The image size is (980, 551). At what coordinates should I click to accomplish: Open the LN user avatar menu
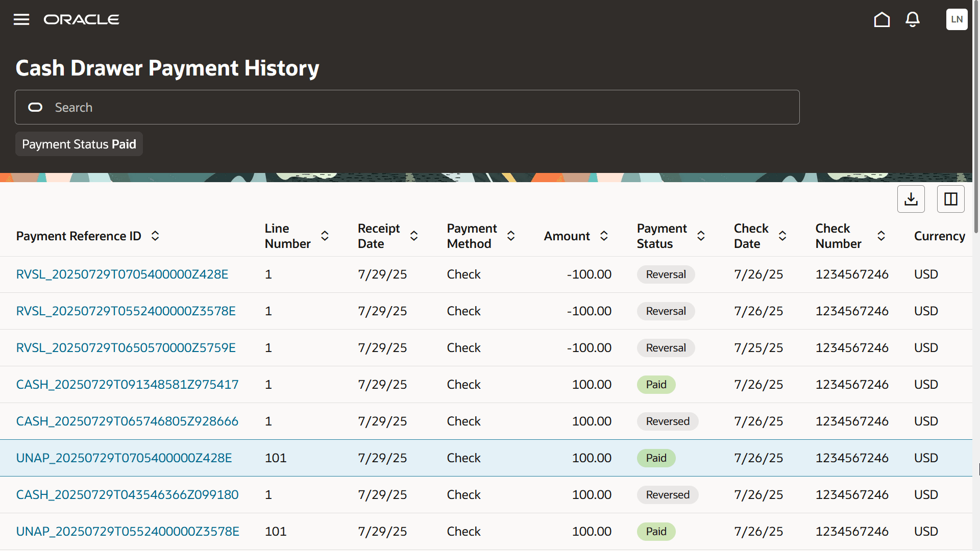coord(957,19)
